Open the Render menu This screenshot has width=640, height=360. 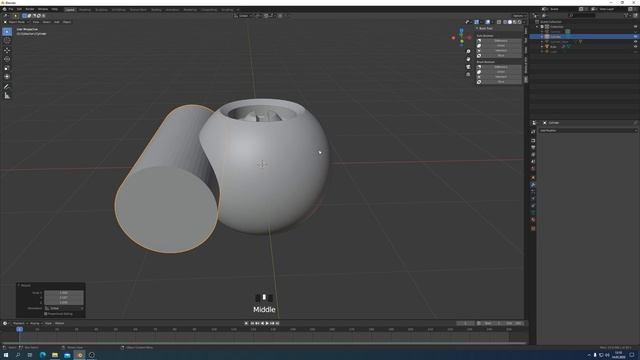click(30, 9)
